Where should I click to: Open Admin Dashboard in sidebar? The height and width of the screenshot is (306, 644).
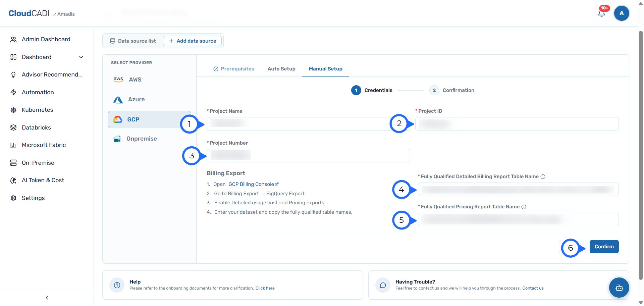click(47, 40)
